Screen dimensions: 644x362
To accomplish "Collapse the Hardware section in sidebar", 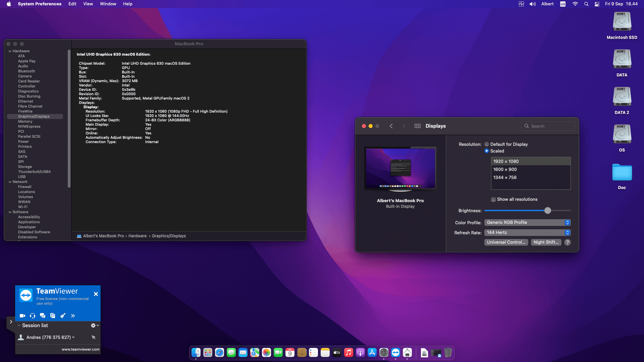I will coord(10,51).
